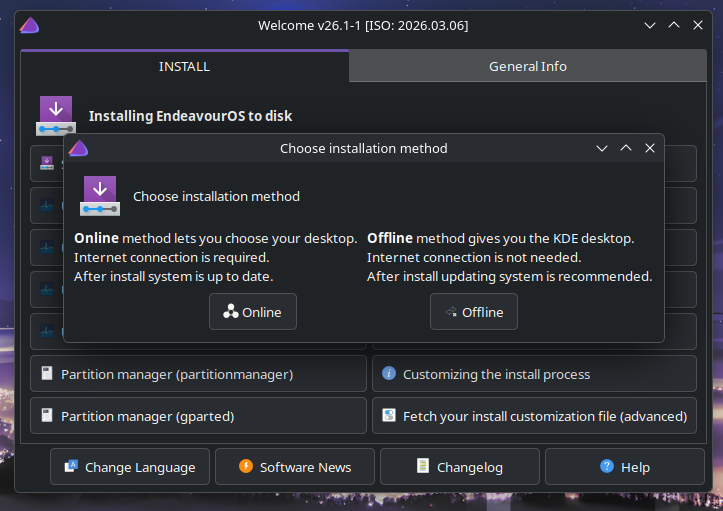Launch Partition manager (gparted)
Viewport: 723px width, 511px height.
click(x=198, y=415)
